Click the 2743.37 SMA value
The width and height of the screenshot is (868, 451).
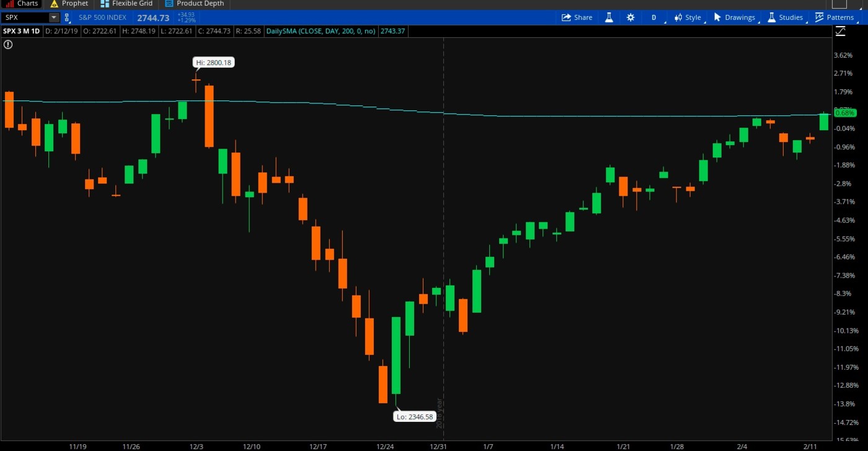[392, 31]
